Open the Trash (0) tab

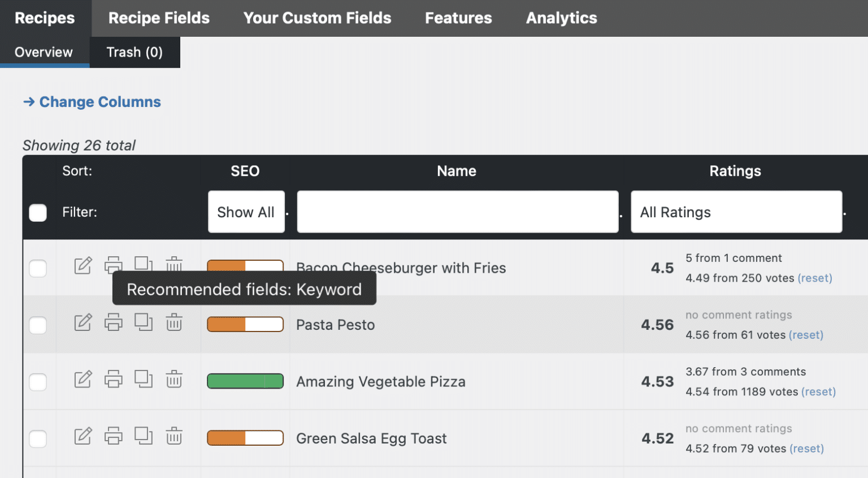134,52
